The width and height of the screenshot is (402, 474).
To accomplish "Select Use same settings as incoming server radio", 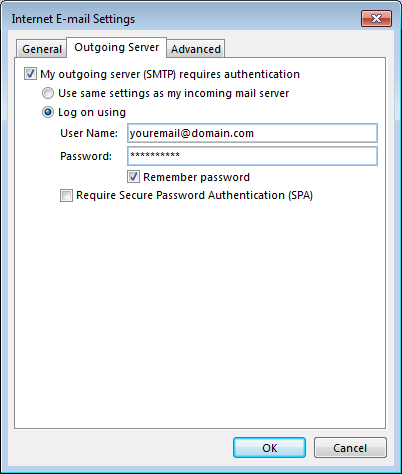I will point(48,93).
